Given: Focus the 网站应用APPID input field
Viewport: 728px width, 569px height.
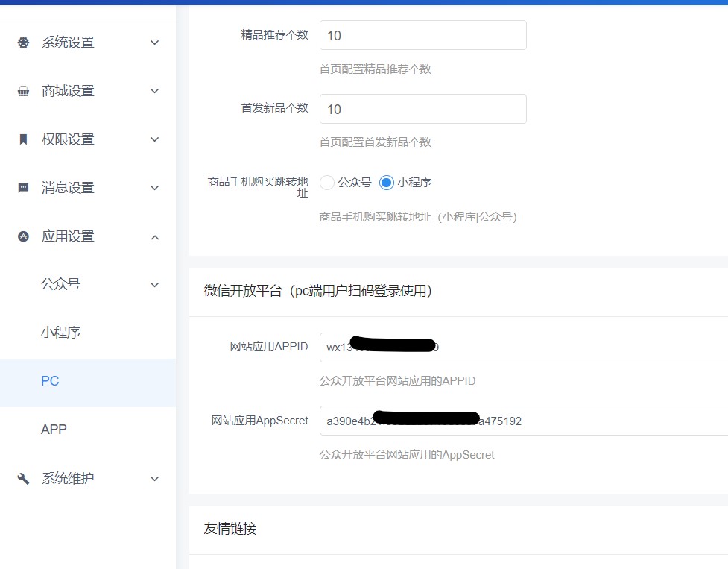Looking at the screenshot, I should [x=524, y=348].
